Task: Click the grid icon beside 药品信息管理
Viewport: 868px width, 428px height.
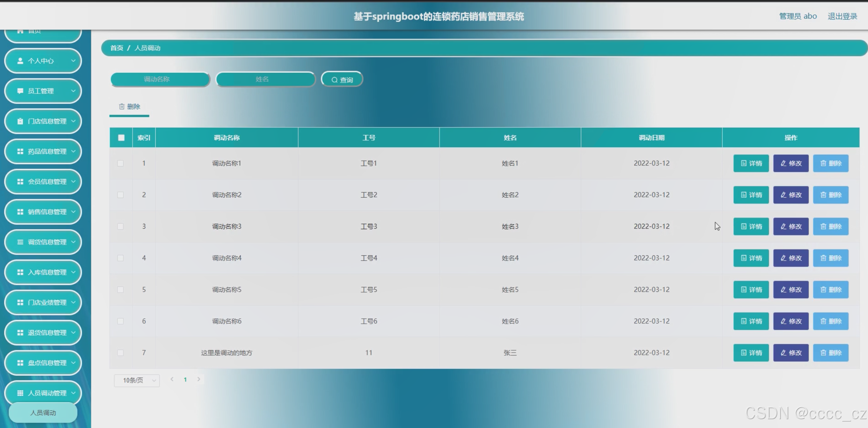Action: (20, 152)
